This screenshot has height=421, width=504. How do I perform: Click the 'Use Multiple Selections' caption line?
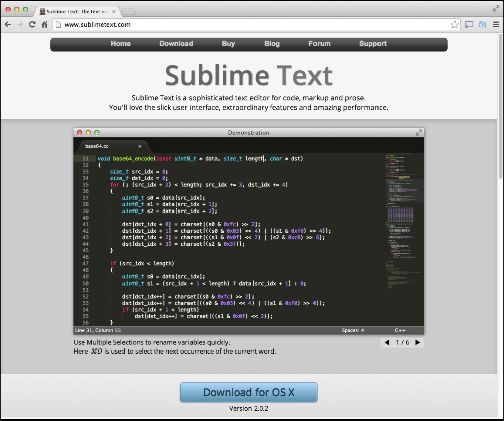tap(152, 342)
